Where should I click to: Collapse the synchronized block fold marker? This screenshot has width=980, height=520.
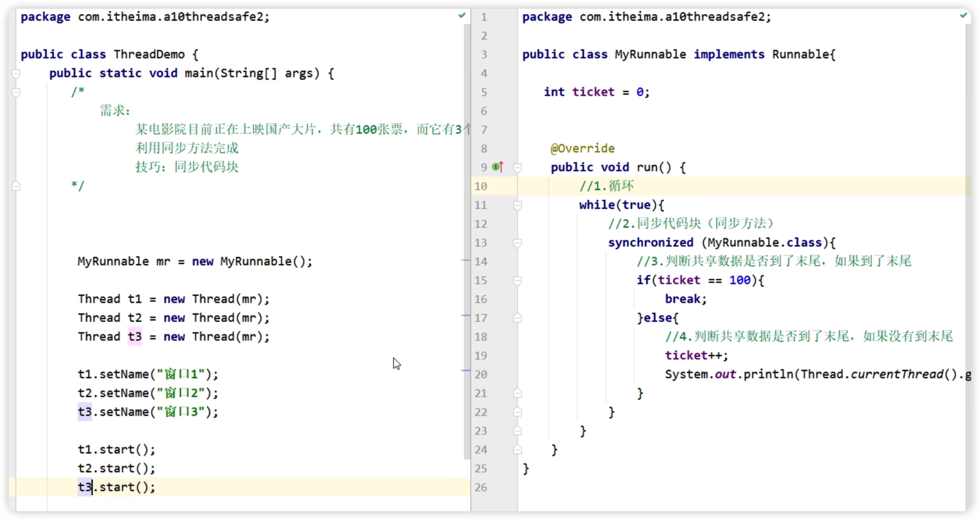click(x=518, y=243)
